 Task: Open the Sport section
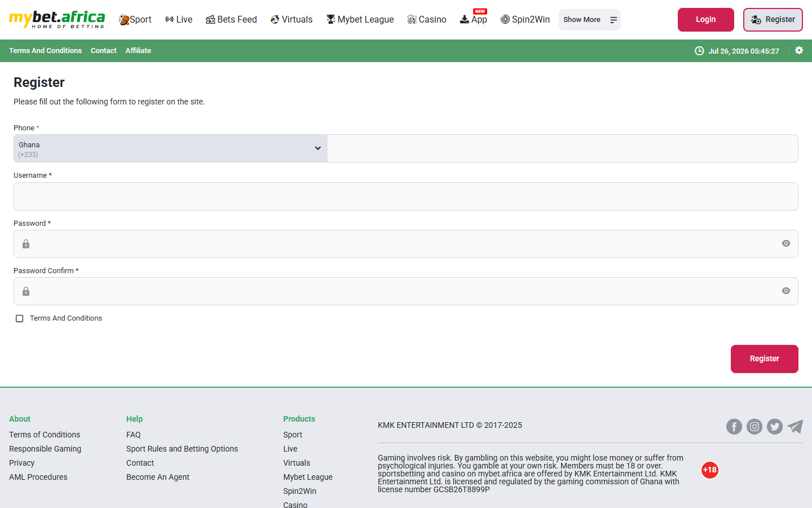click(x=135, y=20)
